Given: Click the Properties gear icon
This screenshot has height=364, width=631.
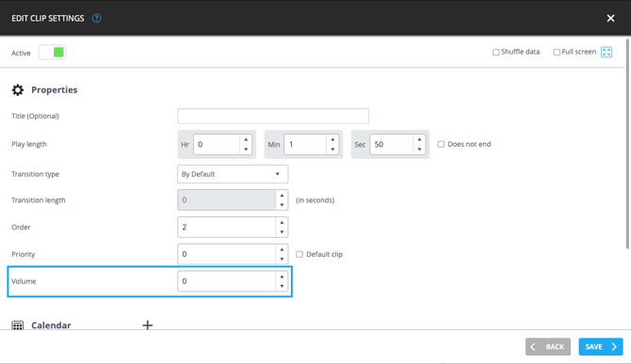Looking at the screenshot, I should tap(18, 89).
